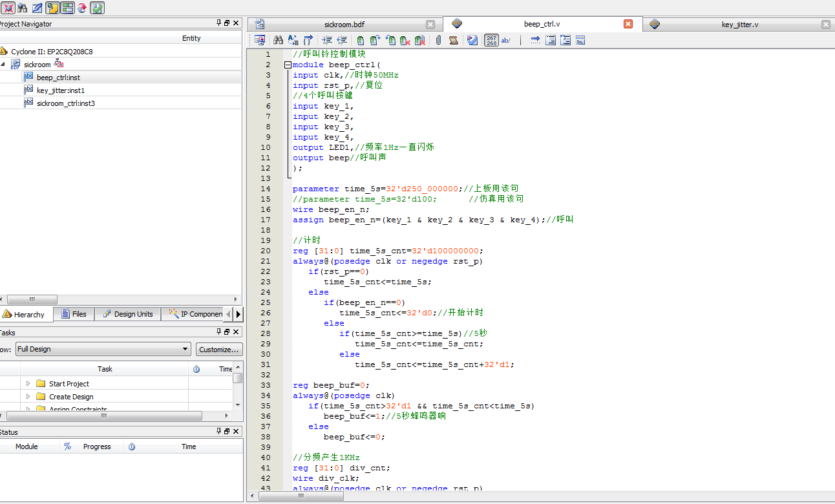Select sickroom_ctrl:inst3 in the hierarchy
The image size is (835, 504).
[66, 103]
